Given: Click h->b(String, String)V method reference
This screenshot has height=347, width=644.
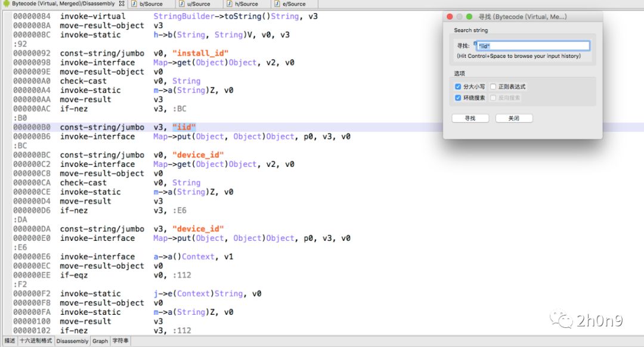Looking at the screenshot, I should pos(202,35).
